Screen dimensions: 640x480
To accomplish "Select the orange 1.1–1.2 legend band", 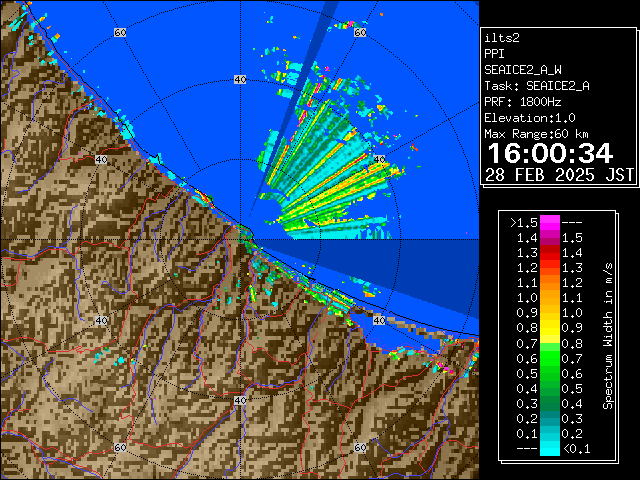I will tap(550, 283).
